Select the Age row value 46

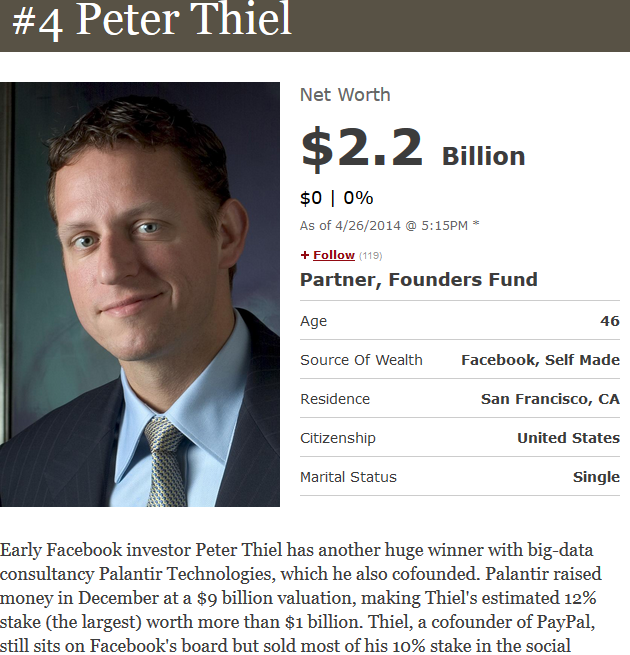point(610,321)
